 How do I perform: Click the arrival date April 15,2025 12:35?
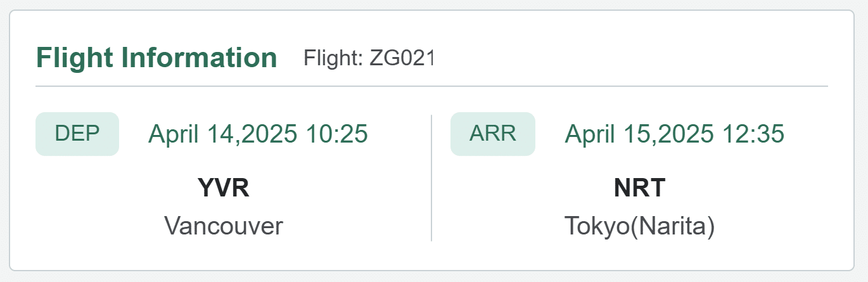tap(675, 134)
